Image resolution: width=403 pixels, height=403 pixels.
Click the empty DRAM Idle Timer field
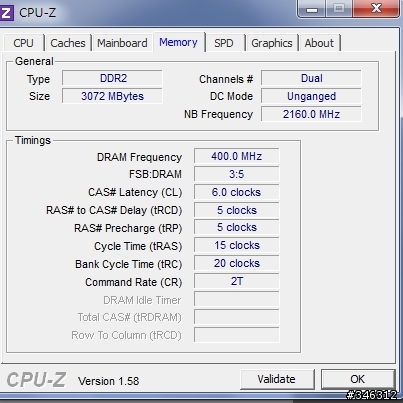tap(237, 299)
